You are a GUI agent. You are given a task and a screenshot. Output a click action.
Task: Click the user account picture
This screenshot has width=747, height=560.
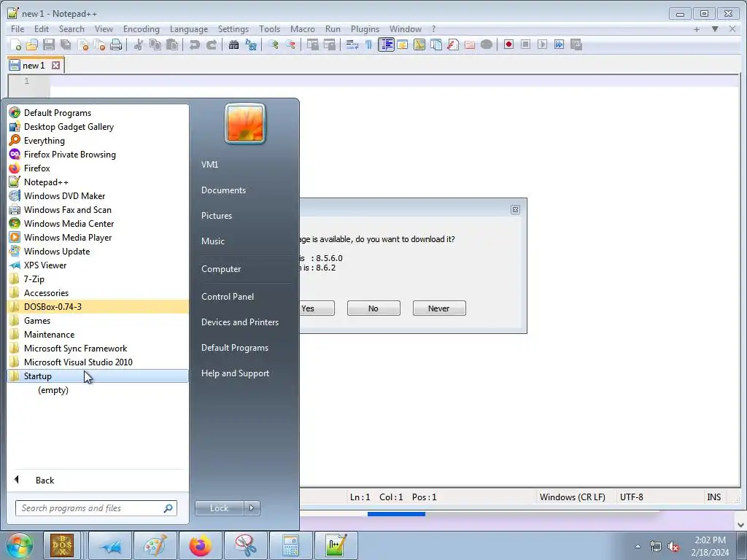point(245,124)
